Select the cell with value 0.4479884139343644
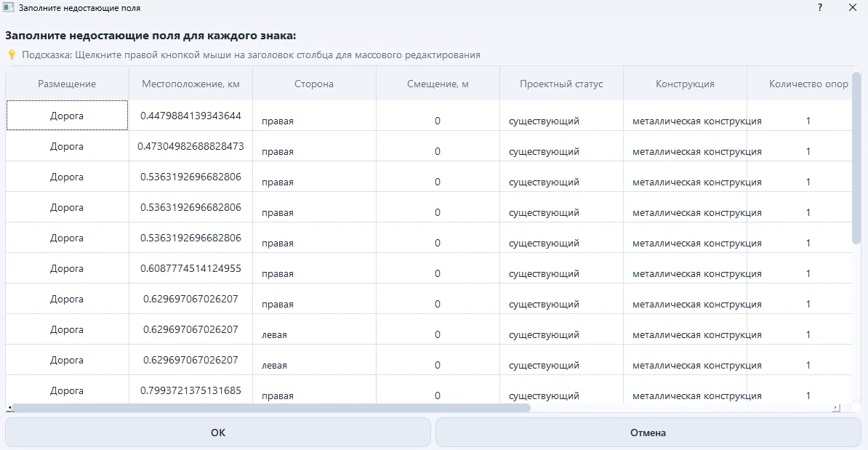The width and height of the screenshot is (868, 450). 190,116
